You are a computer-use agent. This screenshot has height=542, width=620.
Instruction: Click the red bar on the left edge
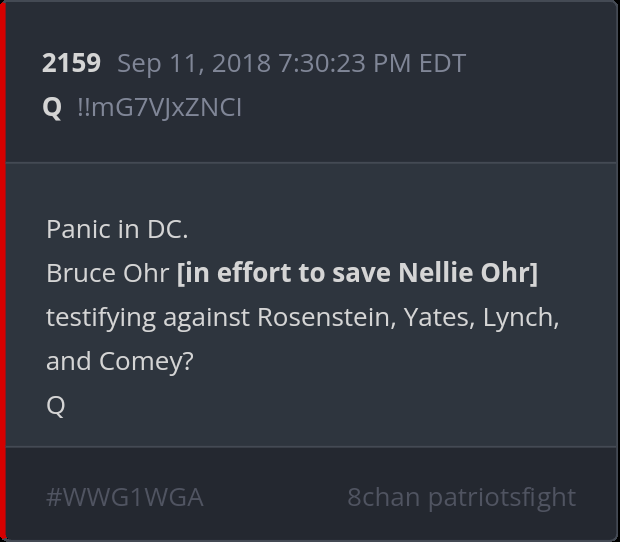point(3,271)
